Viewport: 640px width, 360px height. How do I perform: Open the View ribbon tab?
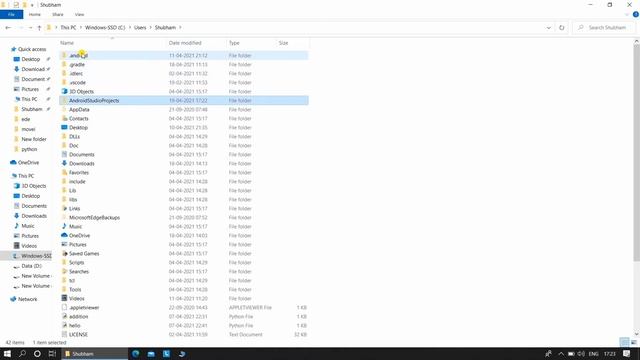pos(79,14)
